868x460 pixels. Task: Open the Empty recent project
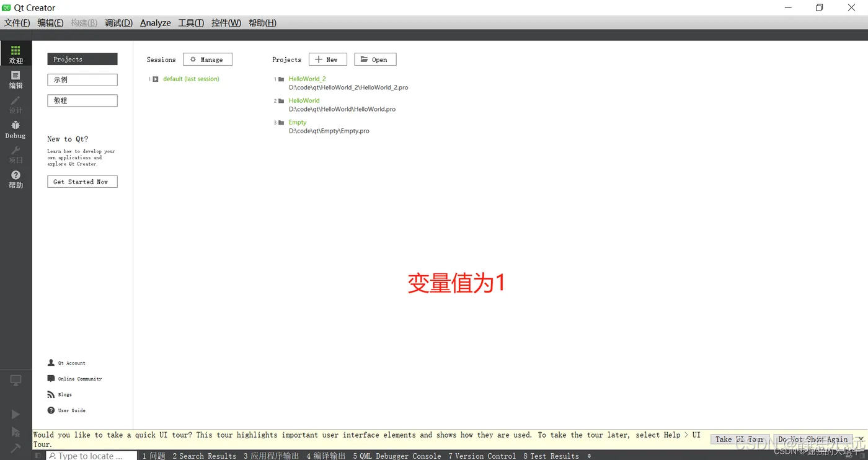coord(298,122)
